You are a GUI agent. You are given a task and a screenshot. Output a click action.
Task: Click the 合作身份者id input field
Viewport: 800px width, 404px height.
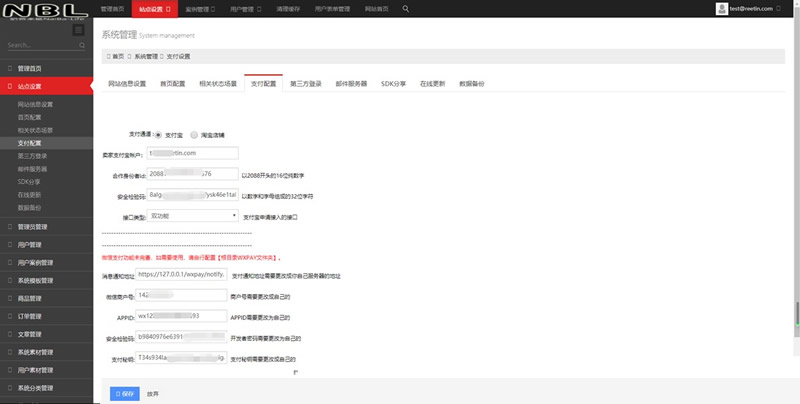pyautogui.click(x=192, y=174)
